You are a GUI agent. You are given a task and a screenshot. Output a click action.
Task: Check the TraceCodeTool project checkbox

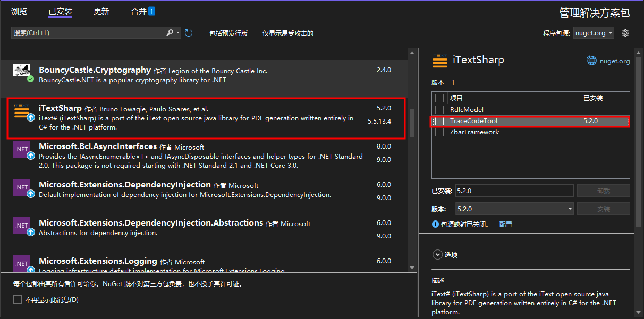[439, 120]
